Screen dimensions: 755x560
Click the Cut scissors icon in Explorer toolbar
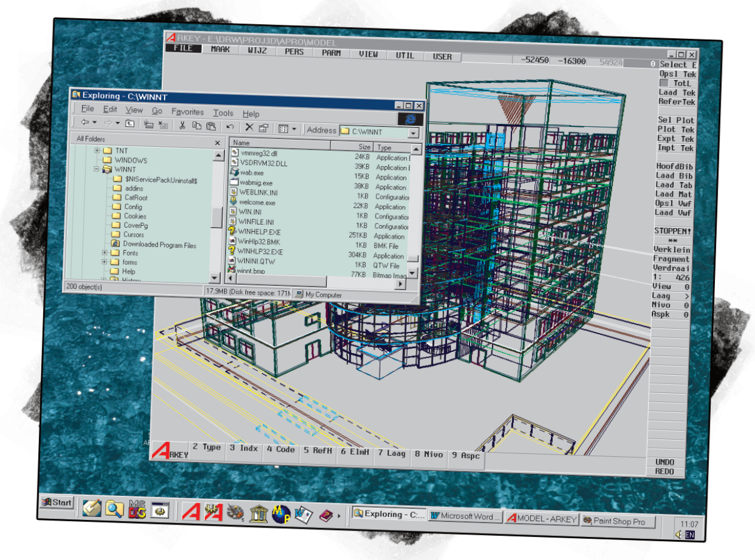[x=182, y=126]
